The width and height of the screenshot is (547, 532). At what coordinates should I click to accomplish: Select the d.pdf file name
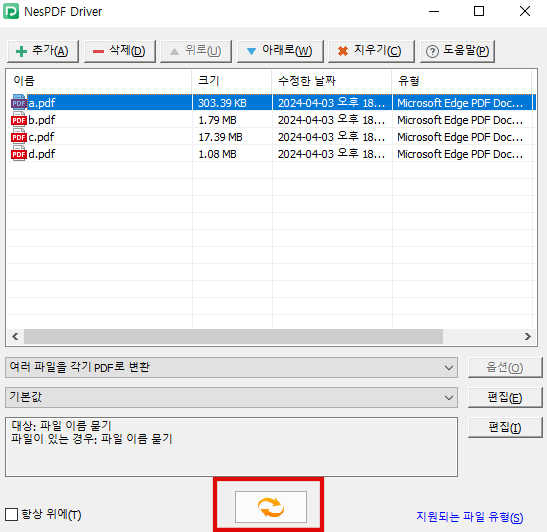tap(42, 154)
